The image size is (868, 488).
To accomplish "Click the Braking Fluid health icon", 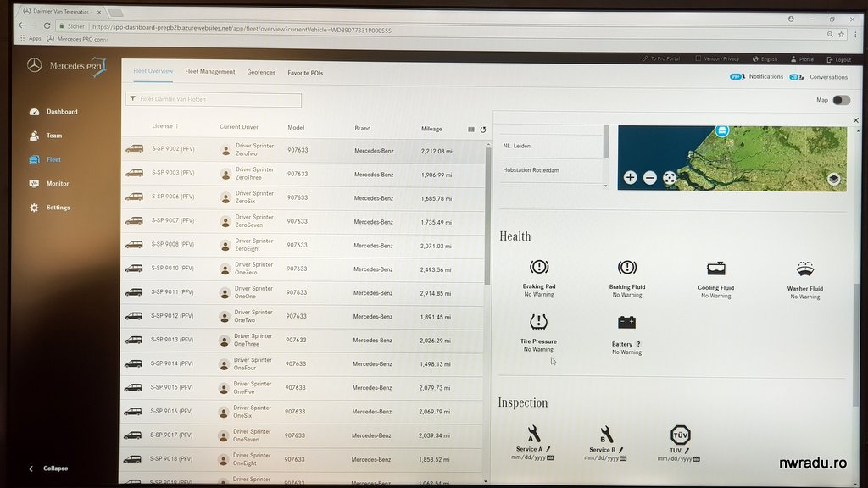I will (627, 268).
